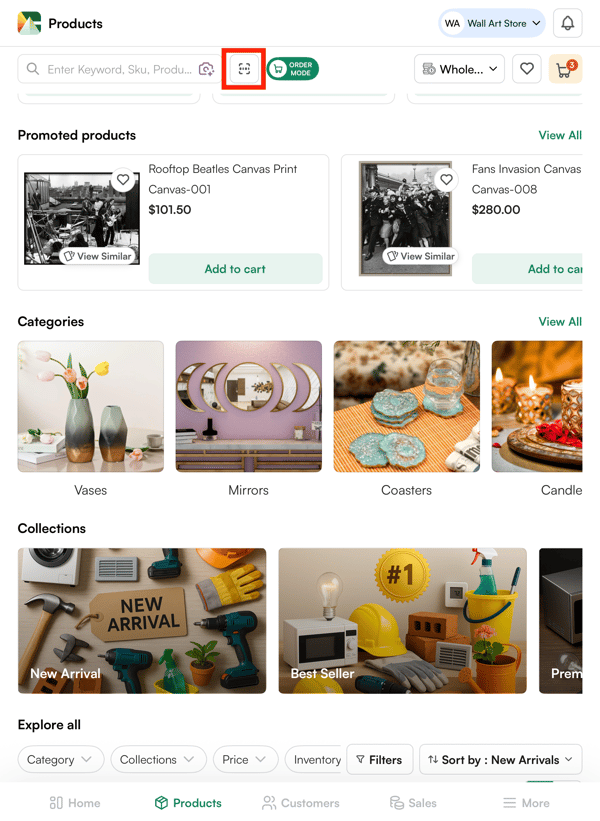Switch to the Sales tab

(413, 802)
